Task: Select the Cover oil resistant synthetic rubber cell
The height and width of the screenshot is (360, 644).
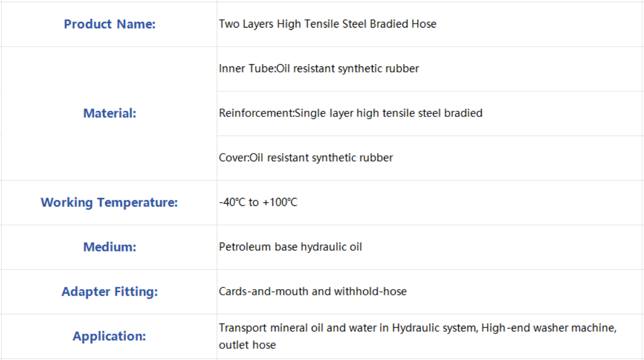Action: [x=430, y=158]
